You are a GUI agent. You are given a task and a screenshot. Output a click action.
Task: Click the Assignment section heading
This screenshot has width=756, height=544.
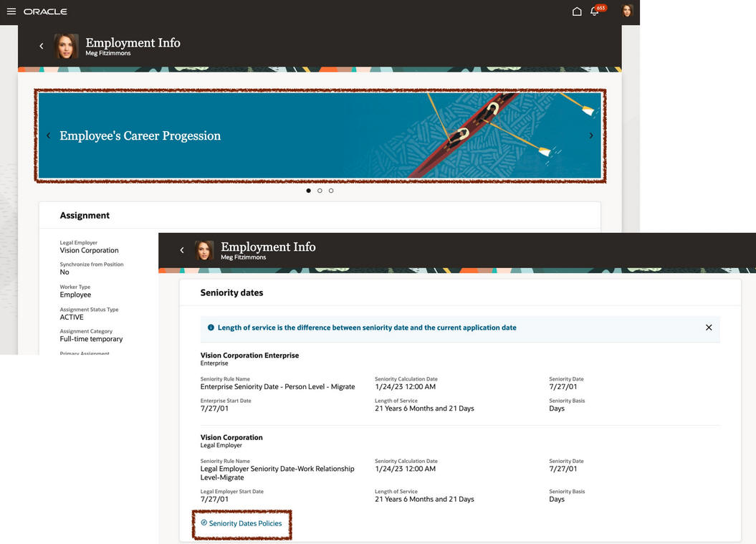(85, 216)
